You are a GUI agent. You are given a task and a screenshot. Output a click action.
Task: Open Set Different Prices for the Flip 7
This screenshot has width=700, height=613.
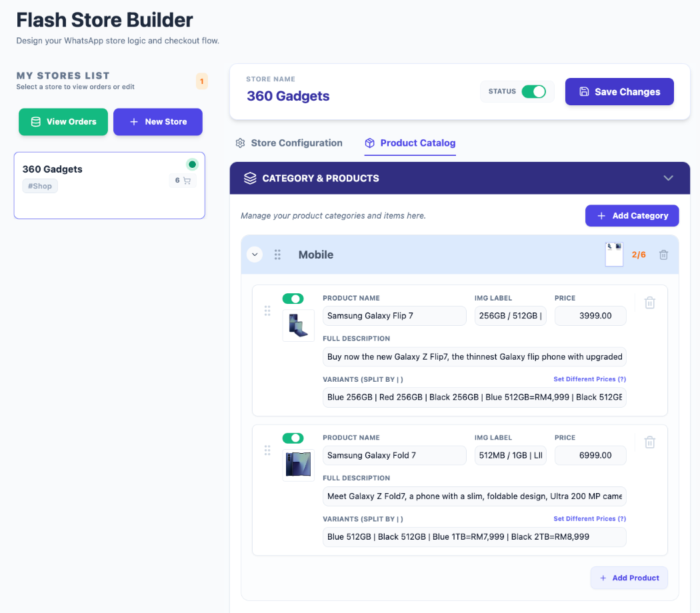coord(589,378)
